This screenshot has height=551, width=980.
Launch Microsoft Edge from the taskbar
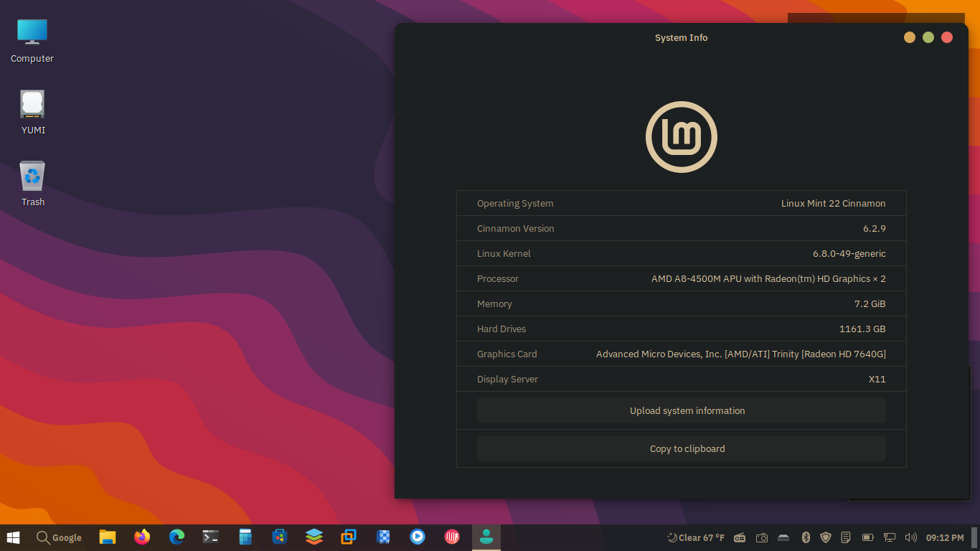point(176,537)
